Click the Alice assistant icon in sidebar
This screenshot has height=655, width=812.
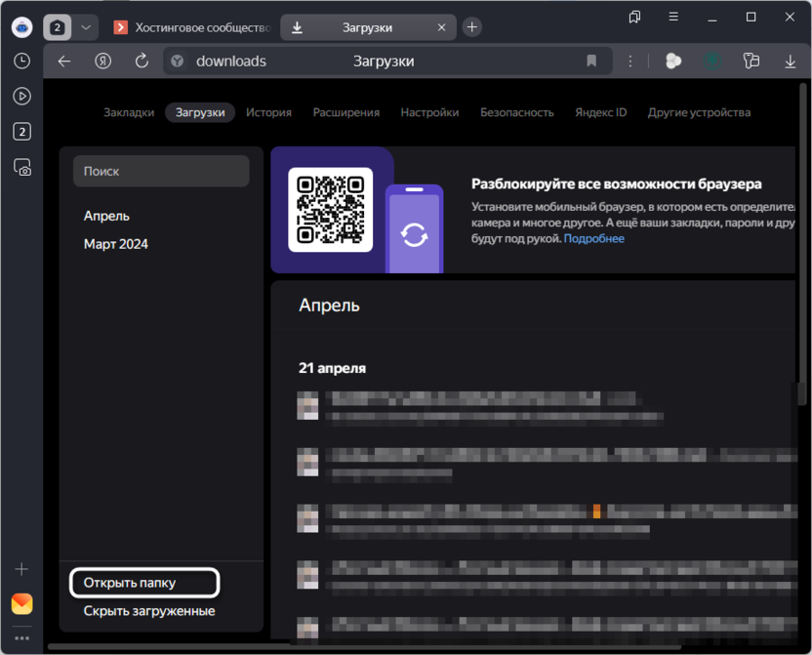[21, 26]
